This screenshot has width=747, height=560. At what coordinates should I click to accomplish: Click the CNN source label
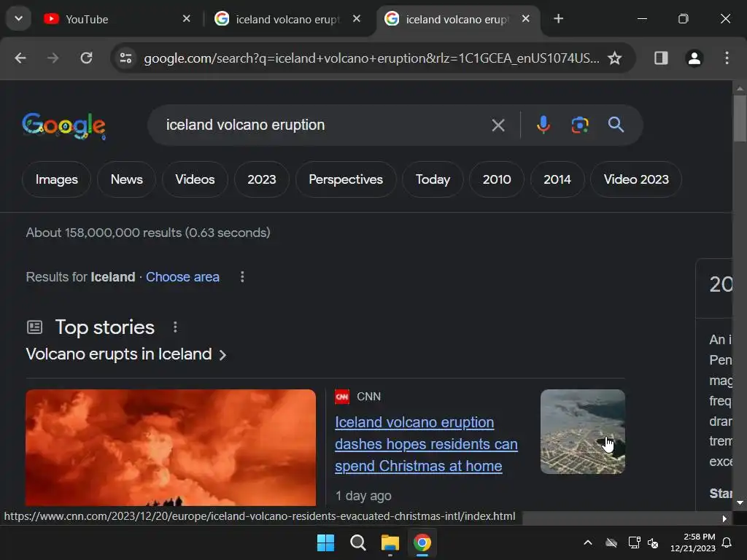[x=368, y=397]
